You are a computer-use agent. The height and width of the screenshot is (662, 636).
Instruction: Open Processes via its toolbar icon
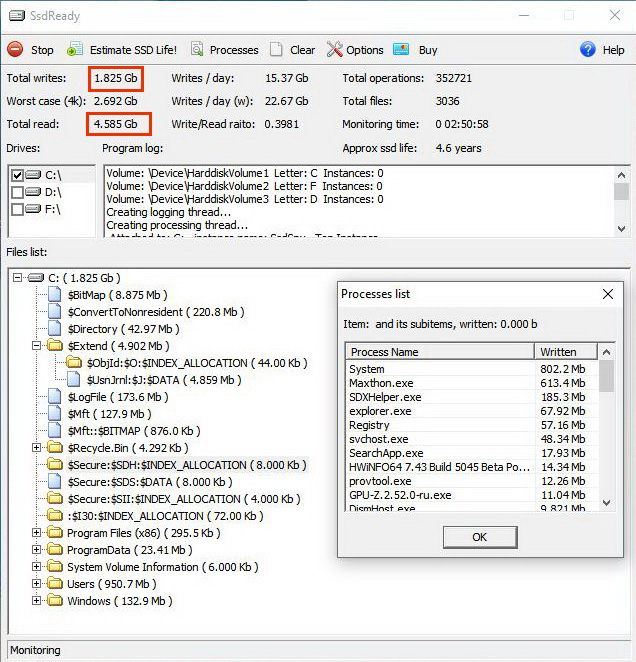[x=197, y=49]
